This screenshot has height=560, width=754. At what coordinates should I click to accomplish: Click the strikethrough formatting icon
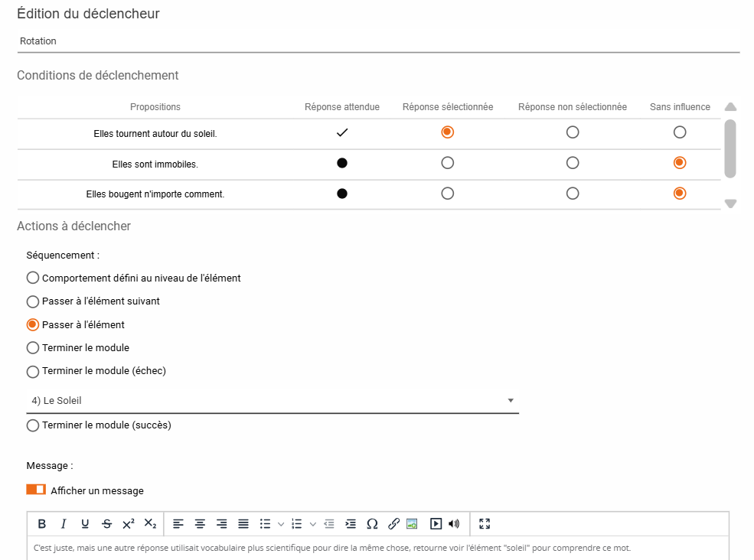pos(106,524)
